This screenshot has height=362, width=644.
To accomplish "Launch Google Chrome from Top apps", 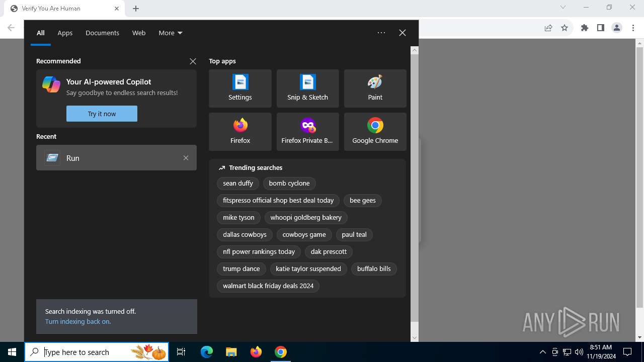I will coord(375,132).
